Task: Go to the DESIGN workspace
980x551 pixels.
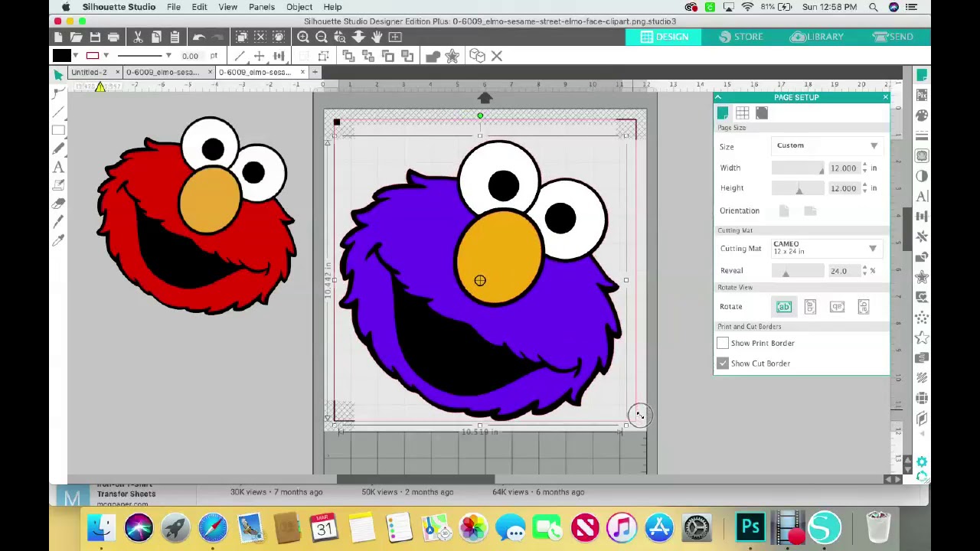Action: tap(663, 37)
